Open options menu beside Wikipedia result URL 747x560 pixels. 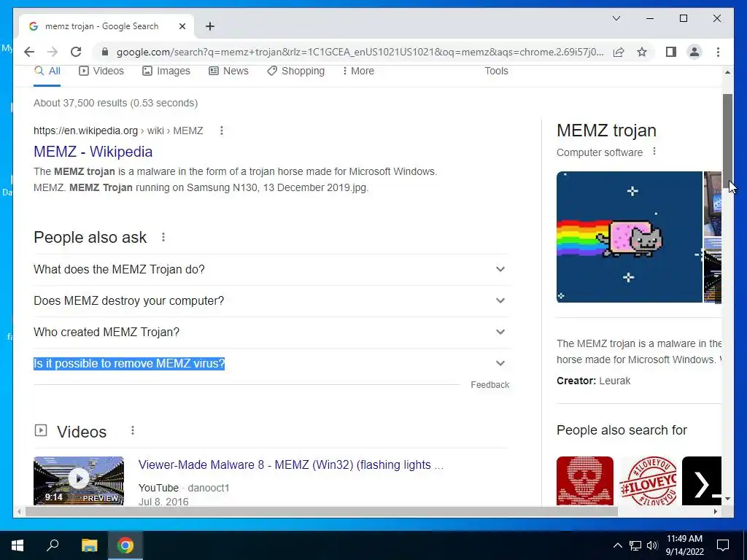[x=222, y=131]
